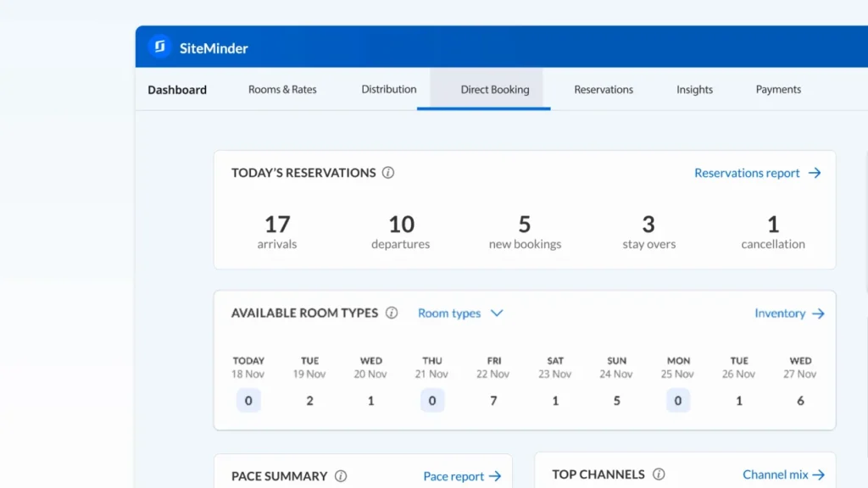Click the SiteMinder logo icon
Image resolution: width=868 pixels, height=488 pixels.
[x=159, y=47]
